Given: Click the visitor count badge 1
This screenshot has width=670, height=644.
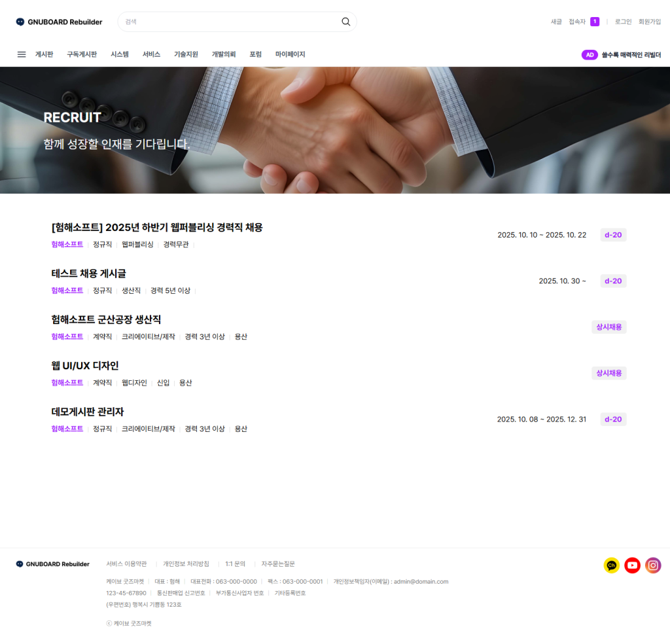Looking at the screenshot, I should pyautogui.click(x=595, y=22).
